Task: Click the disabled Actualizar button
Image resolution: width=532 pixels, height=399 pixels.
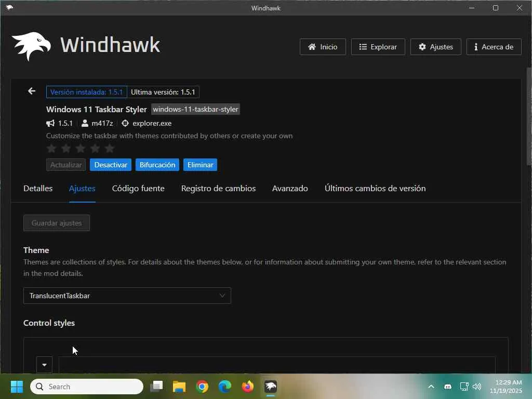Action: coord(66,165)
